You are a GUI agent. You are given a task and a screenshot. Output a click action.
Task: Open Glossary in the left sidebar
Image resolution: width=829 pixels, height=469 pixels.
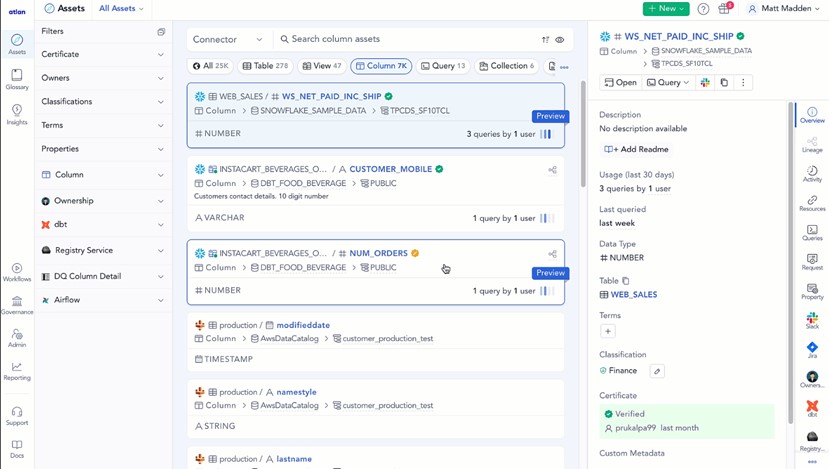coord(17,79)
